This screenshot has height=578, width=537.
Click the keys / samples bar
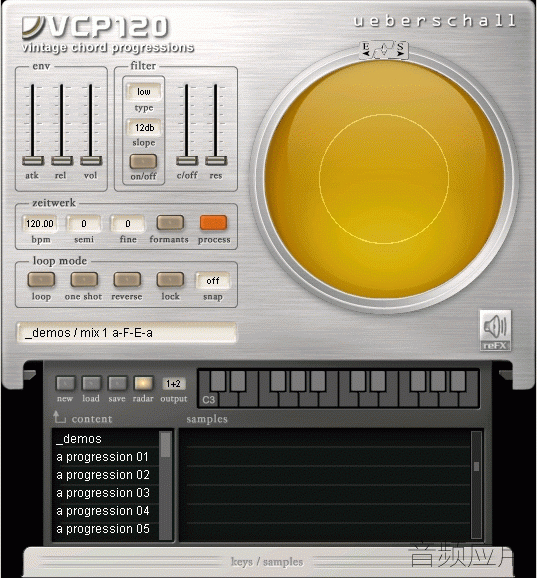coord(266,561)
